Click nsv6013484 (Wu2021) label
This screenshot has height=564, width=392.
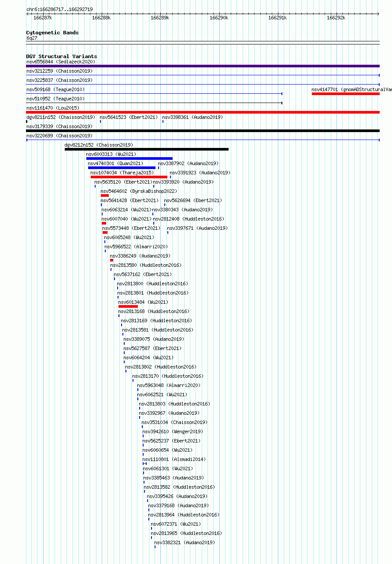(144, 302)
